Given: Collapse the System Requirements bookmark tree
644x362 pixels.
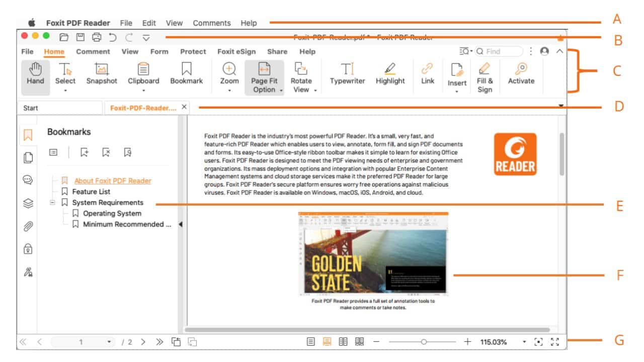Looking at the screenshot, I should coord(52,203).
